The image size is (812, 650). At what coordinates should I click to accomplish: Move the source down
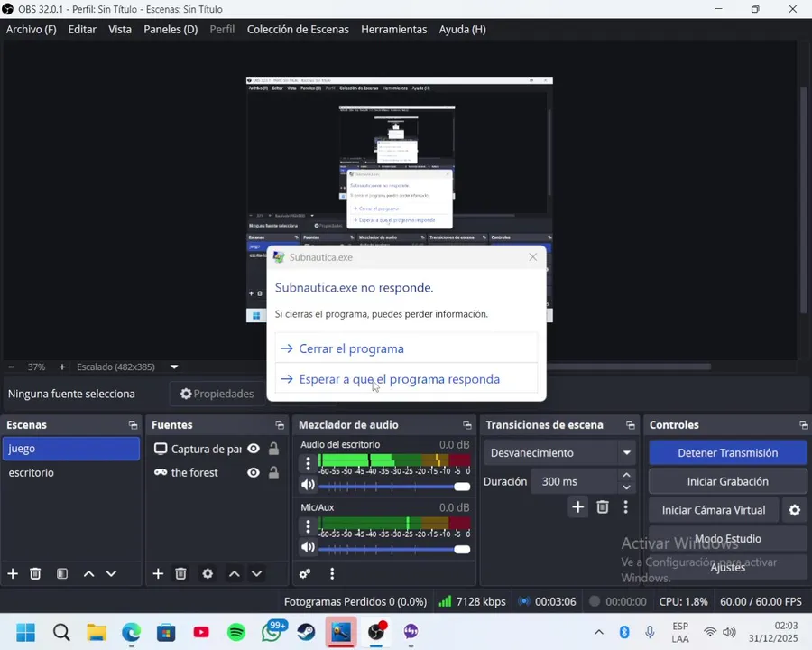[257, 574]
